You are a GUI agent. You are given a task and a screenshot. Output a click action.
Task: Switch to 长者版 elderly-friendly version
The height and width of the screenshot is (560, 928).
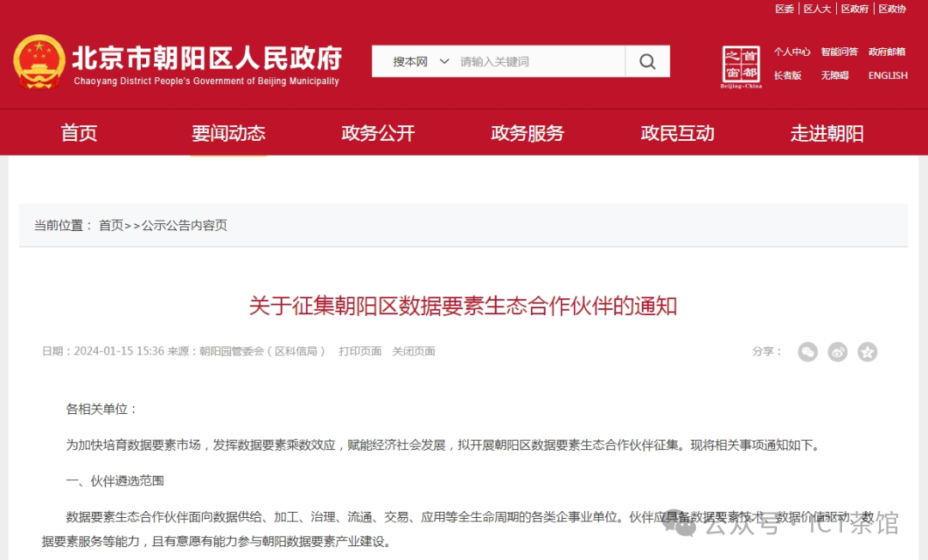coord(787,76)
